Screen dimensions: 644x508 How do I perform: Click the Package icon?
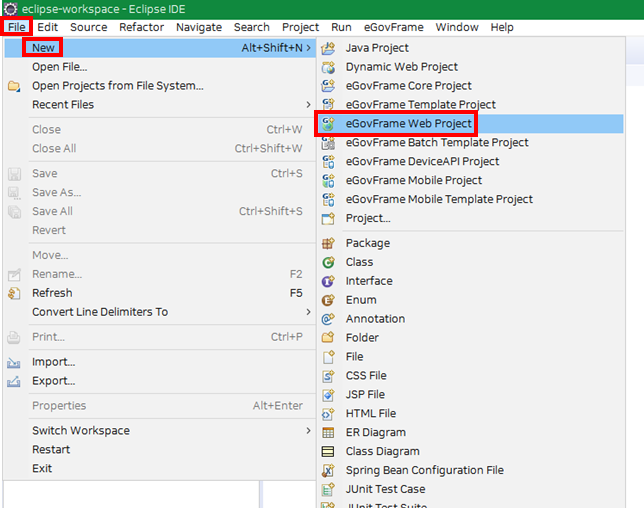[328, 243]
